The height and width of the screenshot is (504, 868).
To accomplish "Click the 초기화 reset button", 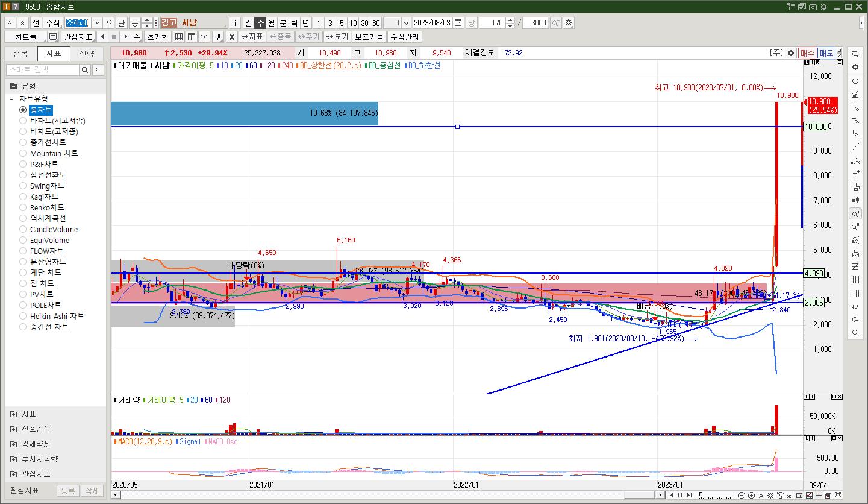I will (x=158, y=37).
